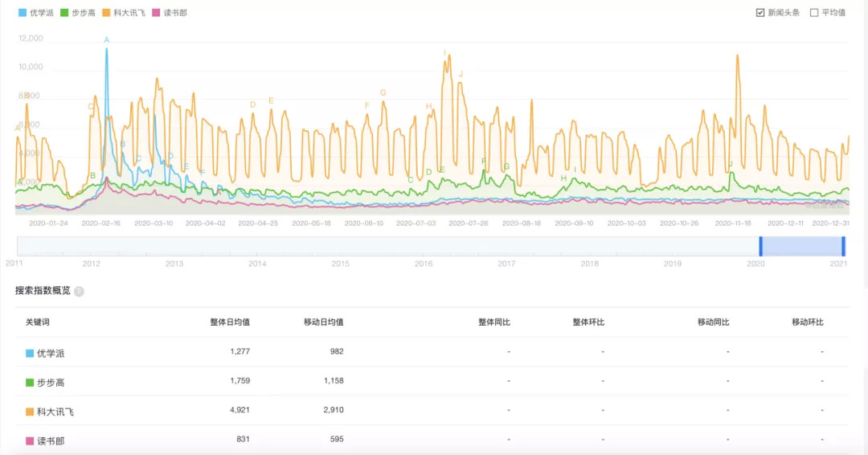Click the 2020-07-03 date label on the axis
Image resolution: width=868 pixels, height=455 pixels.
(x=416, y=223)
